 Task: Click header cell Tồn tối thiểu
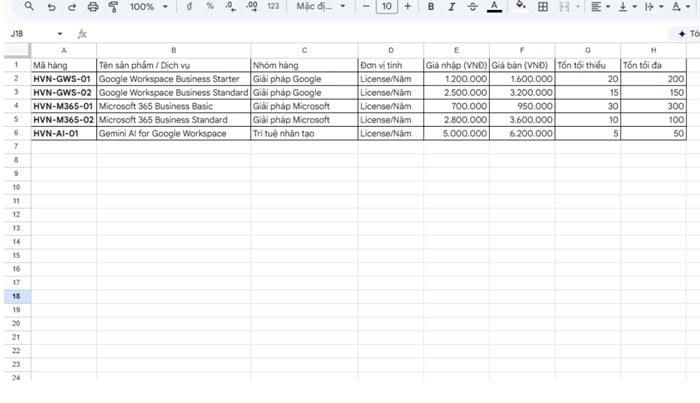588,65
